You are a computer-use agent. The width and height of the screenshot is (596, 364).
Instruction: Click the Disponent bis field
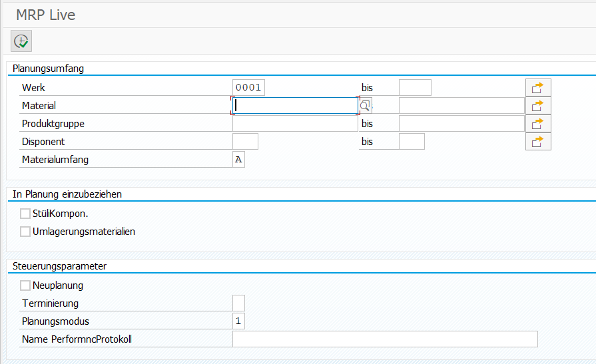point(412,141)
